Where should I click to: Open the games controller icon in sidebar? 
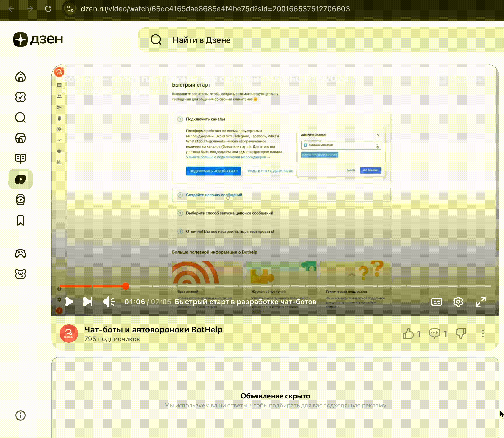tap(21, 253)
